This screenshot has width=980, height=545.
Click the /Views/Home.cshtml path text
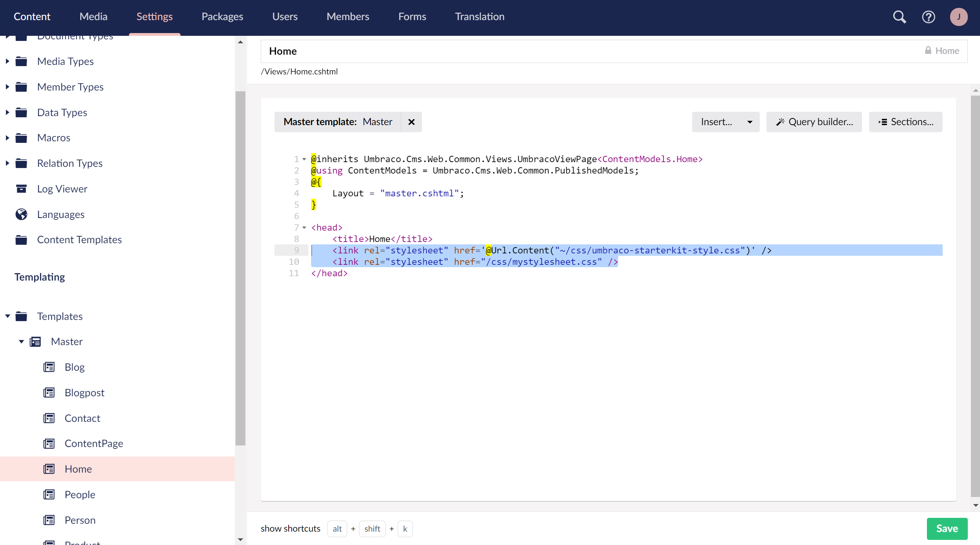point(299,72)
